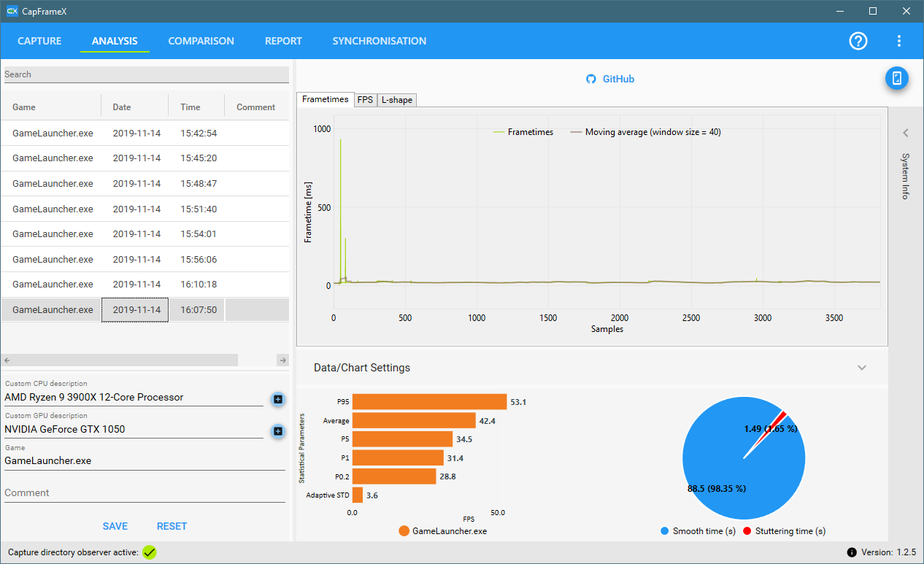Select the record captured at 15:42:54

point(145,133)
